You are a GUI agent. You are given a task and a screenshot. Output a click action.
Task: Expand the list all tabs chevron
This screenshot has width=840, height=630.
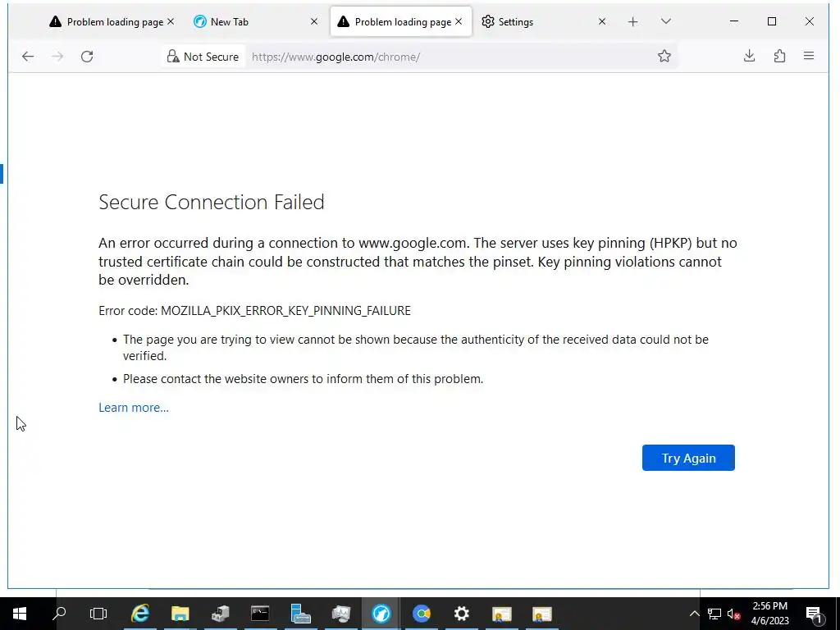click(x=666, y=21)
